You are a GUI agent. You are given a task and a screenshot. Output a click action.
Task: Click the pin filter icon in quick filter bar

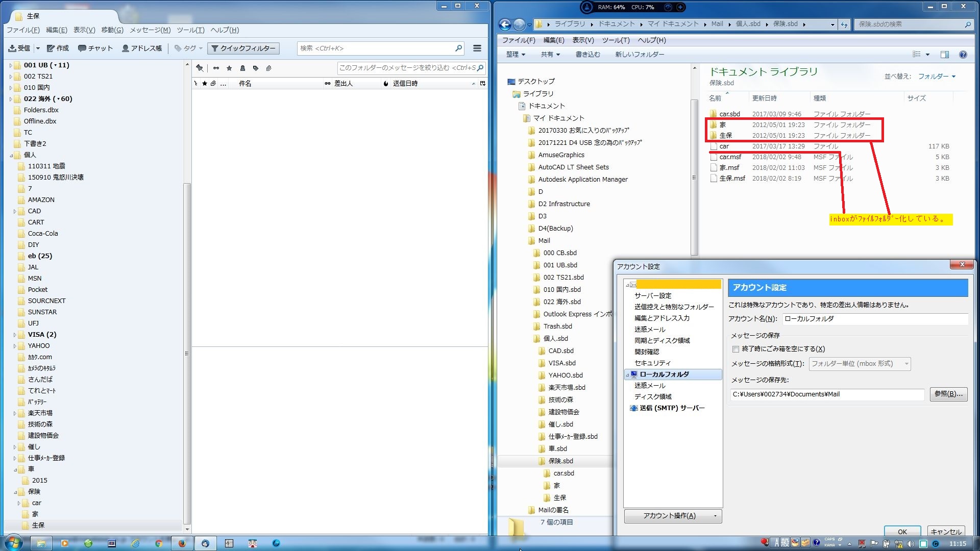[x=200, y=68]
